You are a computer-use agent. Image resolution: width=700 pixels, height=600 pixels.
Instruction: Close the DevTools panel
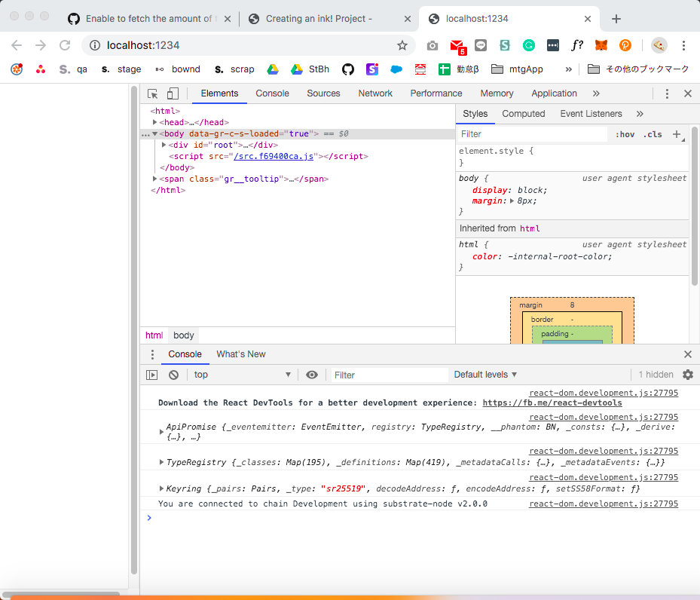[688, 93]
